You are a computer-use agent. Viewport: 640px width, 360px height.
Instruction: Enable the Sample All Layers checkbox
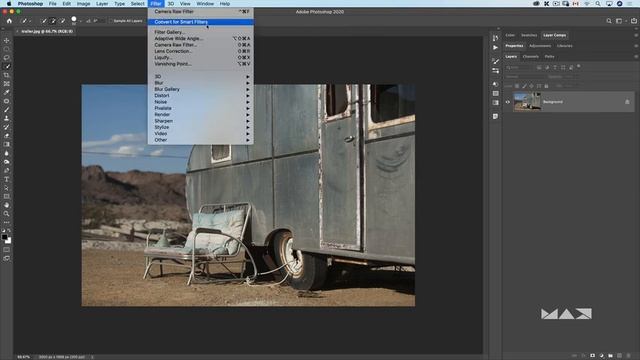click(111, 21)
